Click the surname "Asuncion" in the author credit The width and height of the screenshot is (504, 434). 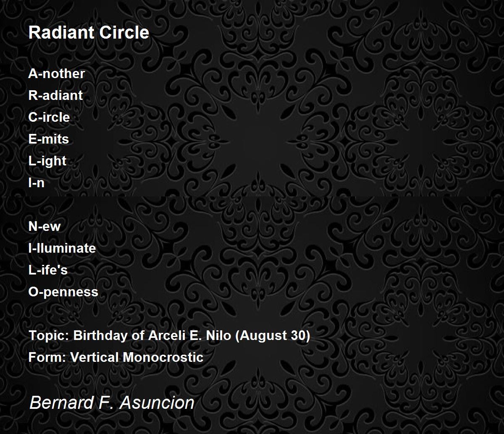coord(157,403)
